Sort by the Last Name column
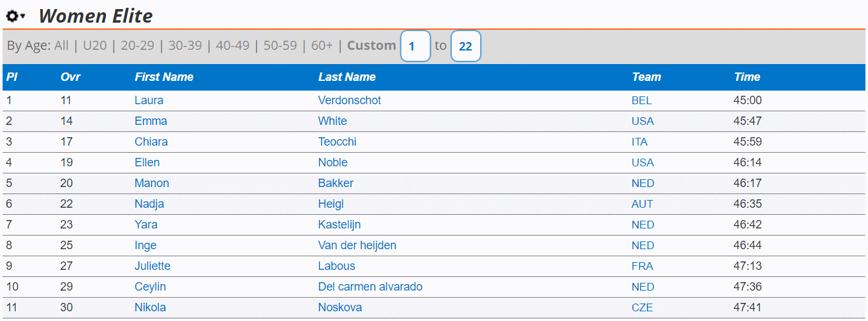This screenshot has height=321, width=868. tap(347, 77)
